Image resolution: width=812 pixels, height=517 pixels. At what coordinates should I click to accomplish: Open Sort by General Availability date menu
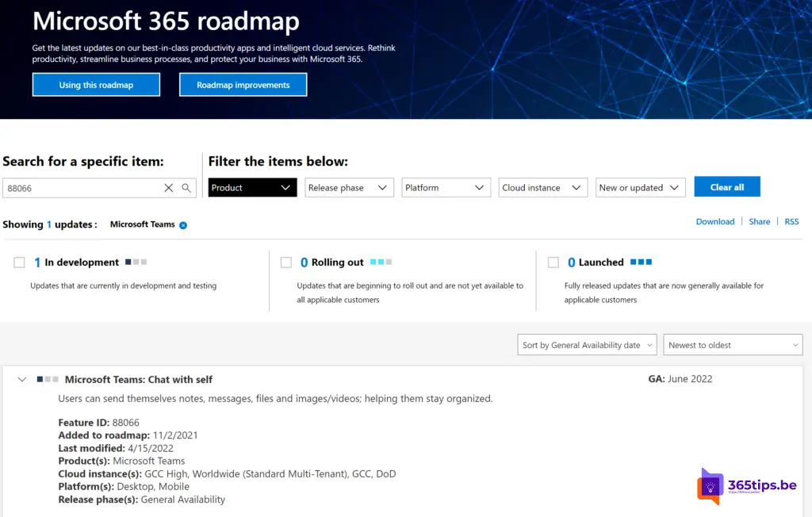point(587,345)
